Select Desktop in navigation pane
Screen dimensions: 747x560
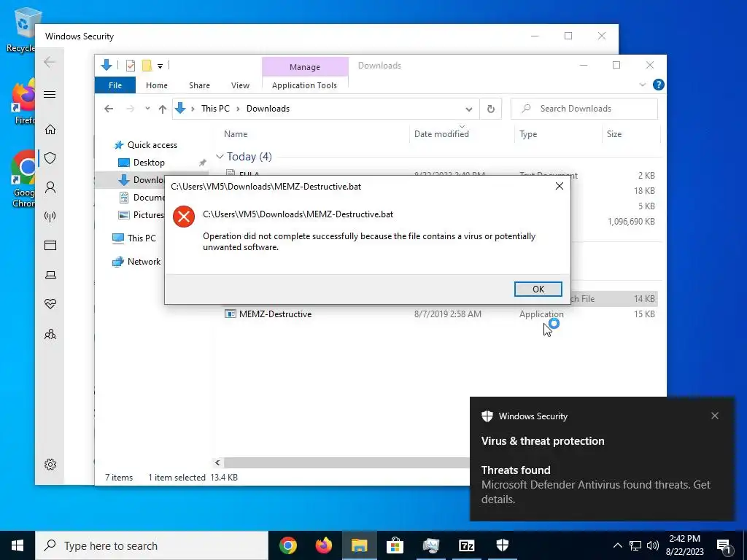coord(149,163)
